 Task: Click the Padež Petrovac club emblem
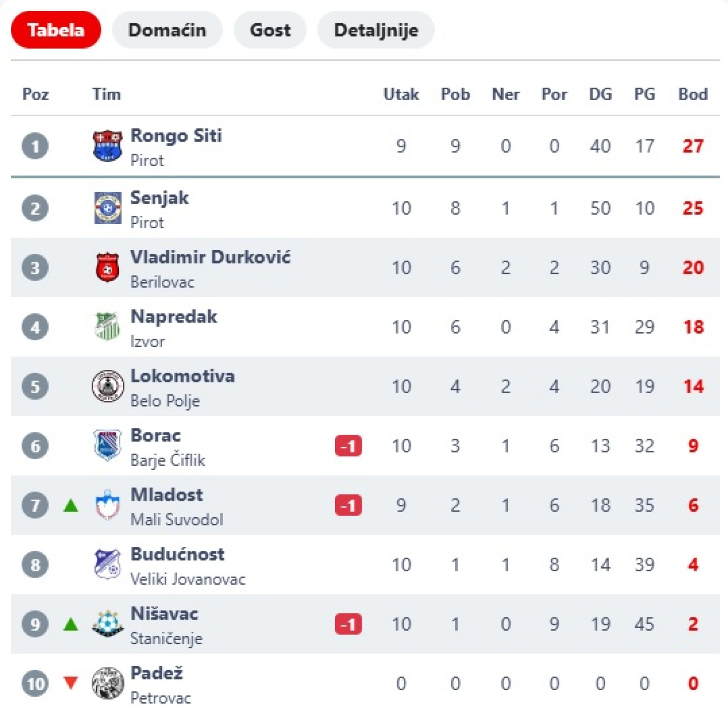107,683
